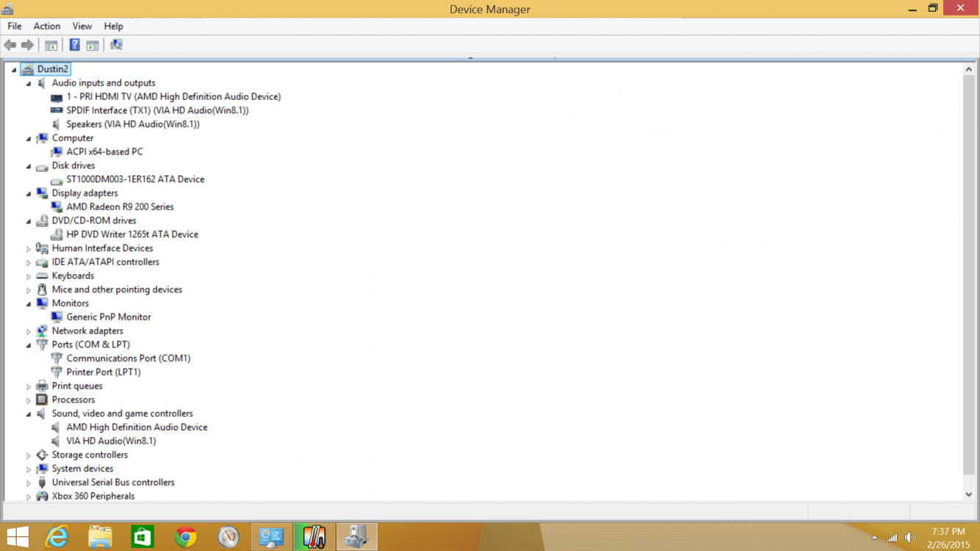
Task: Click the Communications Port (COM1) device icon
Action: 57,359
